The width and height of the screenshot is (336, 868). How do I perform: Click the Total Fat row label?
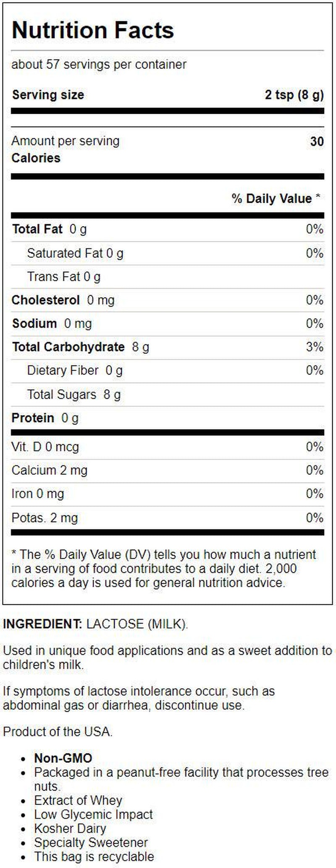click(x=37, y=229)
